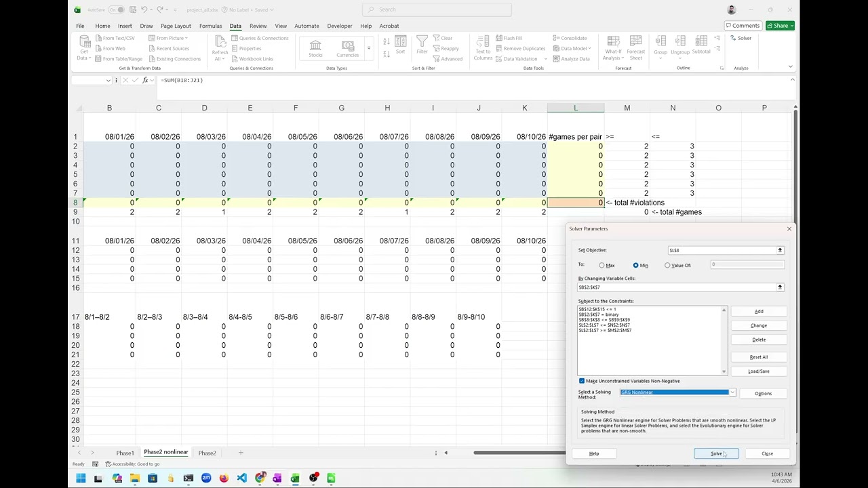Click Add constraint button

point(759,311)
